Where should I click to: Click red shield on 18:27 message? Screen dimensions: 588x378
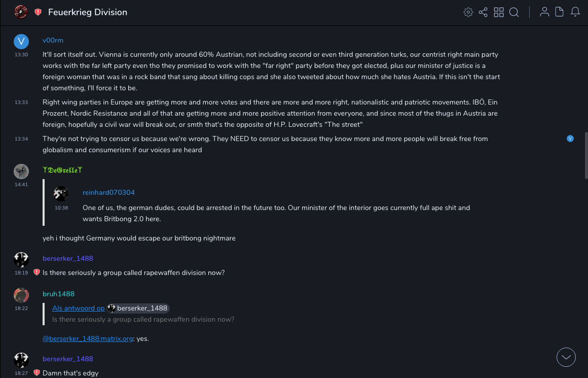(36, 373)
